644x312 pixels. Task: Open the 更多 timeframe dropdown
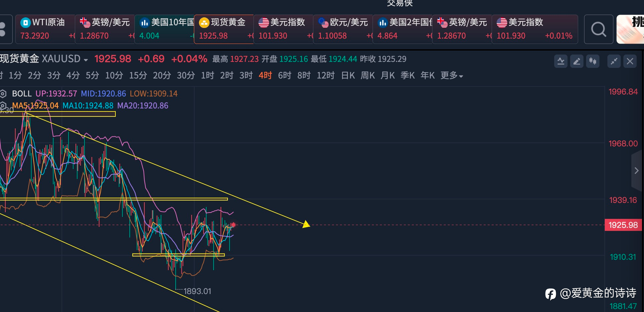click(452, 76)
